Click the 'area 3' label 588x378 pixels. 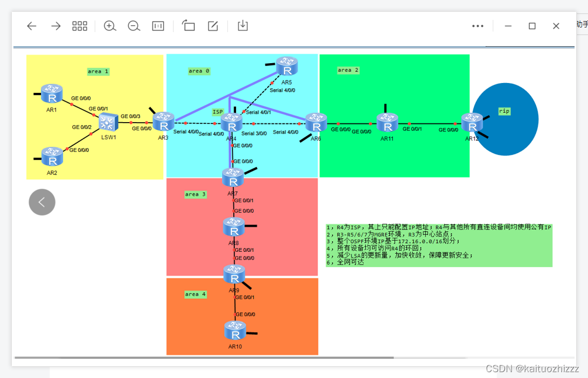pos(195,194)
